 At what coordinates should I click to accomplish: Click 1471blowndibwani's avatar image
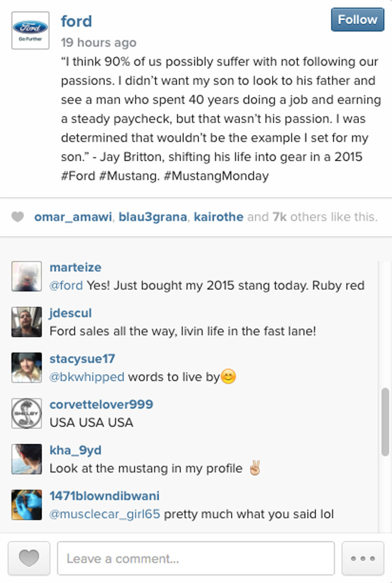pos(27,505)
